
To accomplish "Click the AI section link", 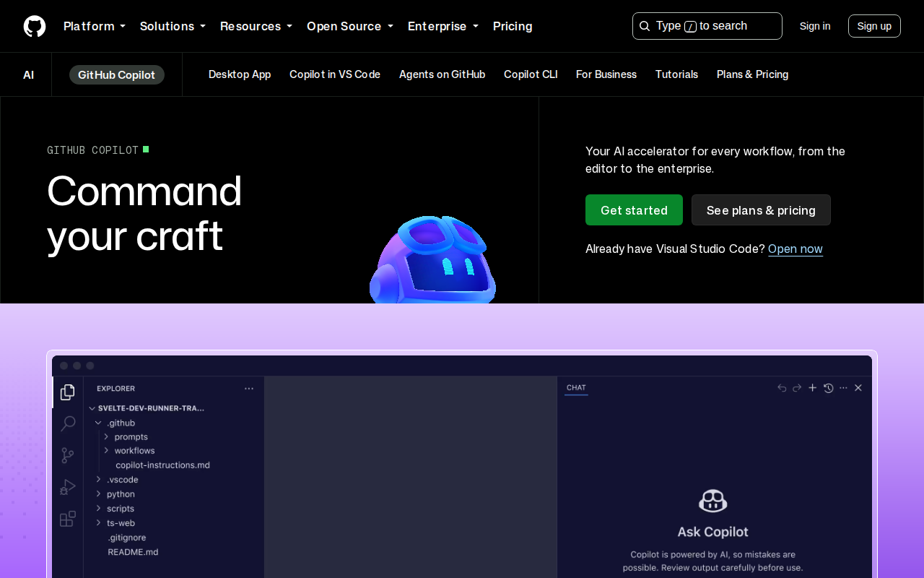I will click(29, 74).
